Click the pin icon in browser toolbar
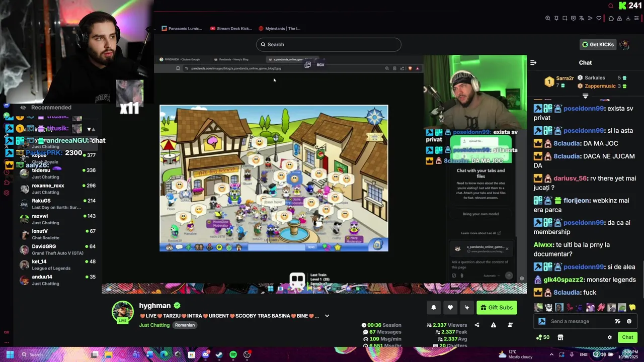644x362 pixels. pyautogui.click(x=556, y=18)
